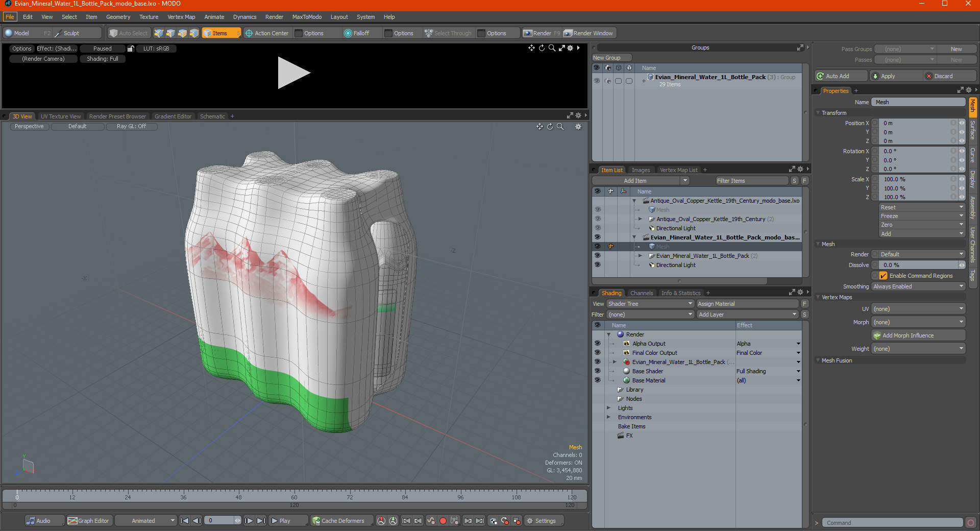Open 3D viewport gear settings
This screenshot has width=980, height=531.
[578, 127]
